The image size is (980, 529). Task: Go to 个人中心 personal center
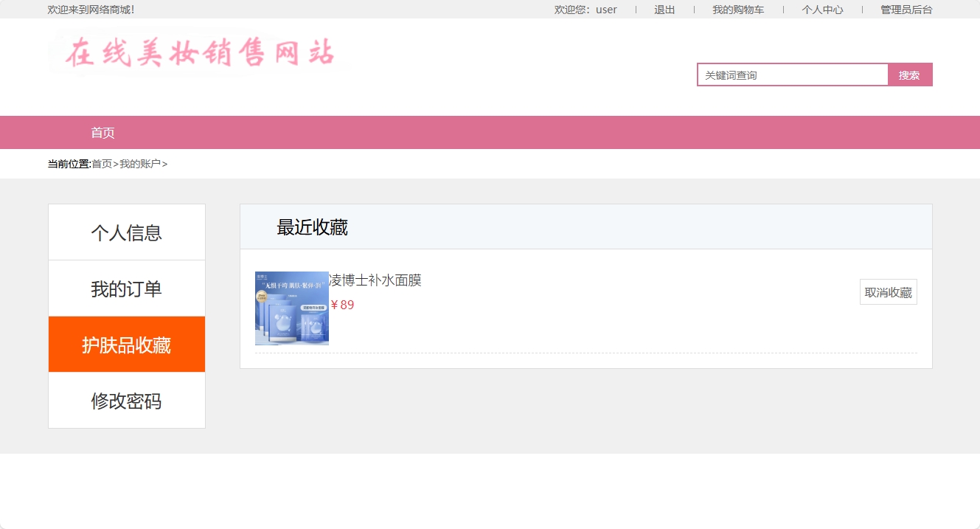coord(822,10)
